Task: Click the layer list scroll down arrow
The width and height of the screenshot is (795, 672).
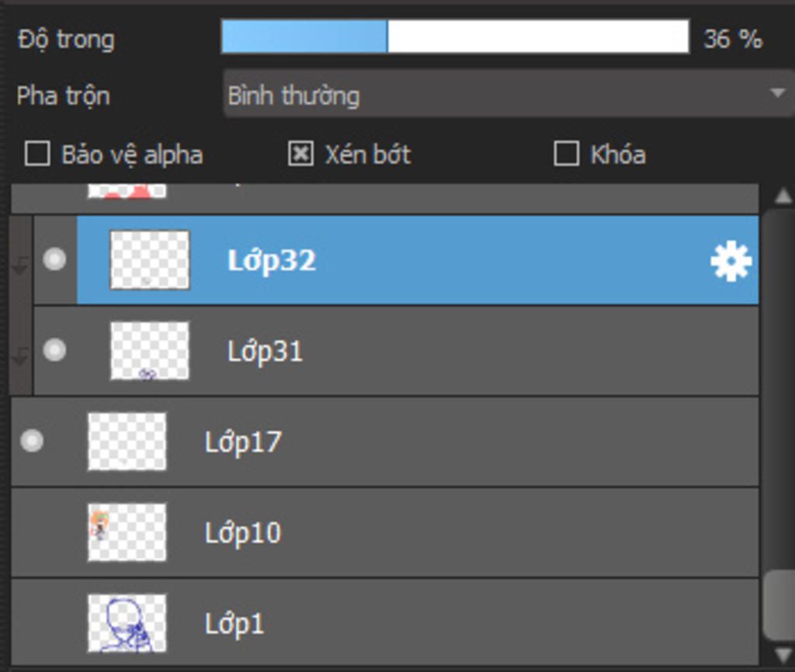Action: 783,653
